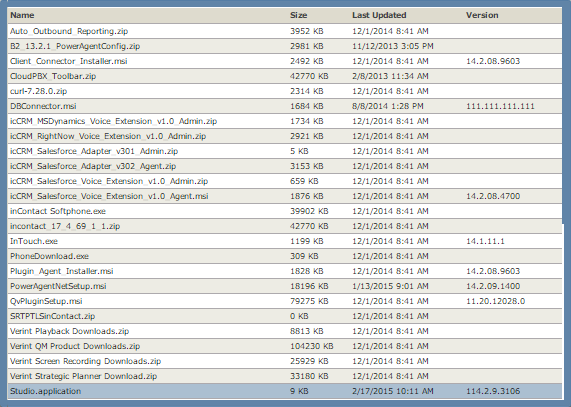
Task: Click Verint QM Product Downloads.zip
Action: tap(75, 346)
